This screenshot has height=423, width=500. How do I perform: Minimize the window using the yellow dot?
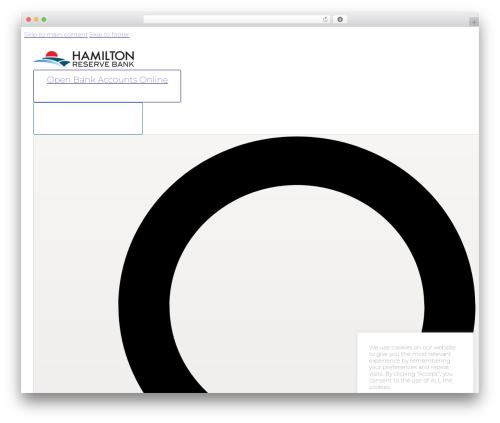pos(36,19)
